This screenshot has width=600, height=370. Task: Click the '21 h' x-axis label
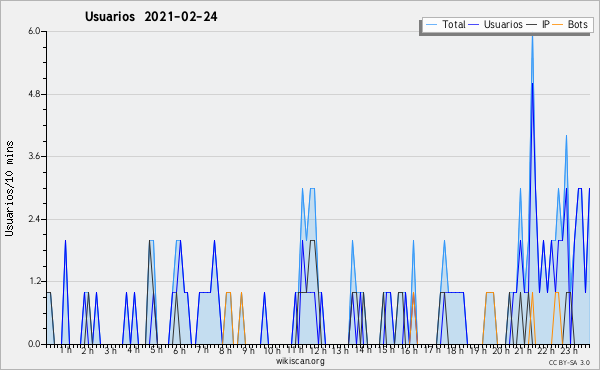[x=523, y=350]
